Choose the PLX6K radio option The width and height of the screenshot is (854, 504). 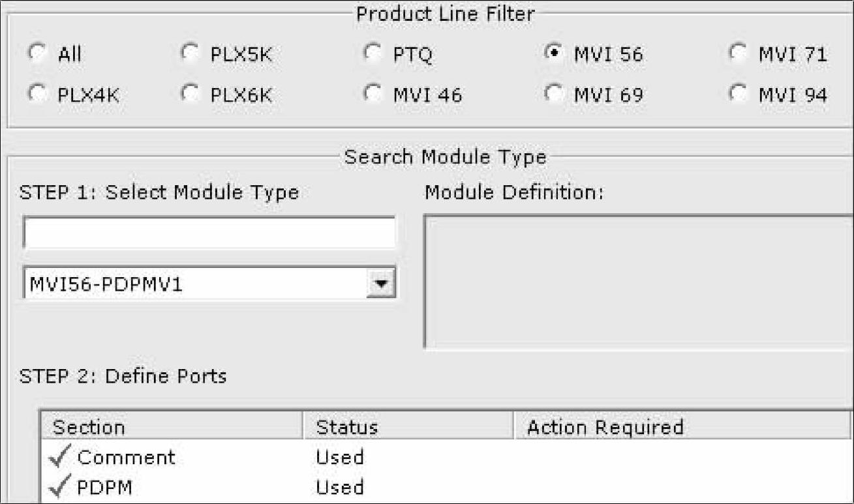(190, 94)
